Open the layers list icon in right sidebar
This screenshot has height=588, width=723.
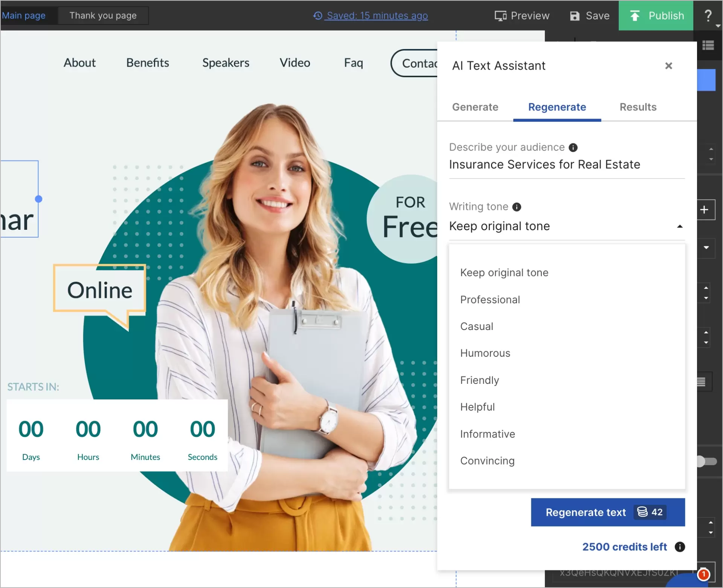pyautogui.click(x=708, y=45)
